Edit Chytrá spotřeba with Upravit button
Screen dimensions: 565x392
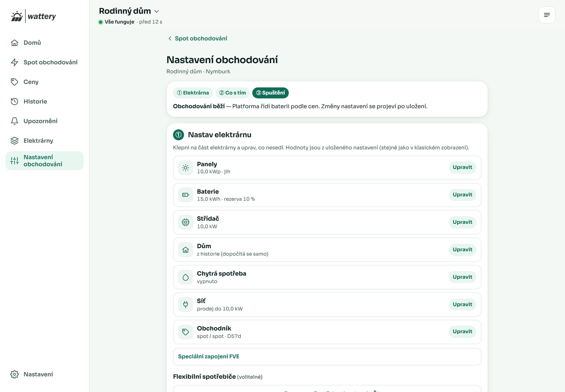[x=462, y=277]
